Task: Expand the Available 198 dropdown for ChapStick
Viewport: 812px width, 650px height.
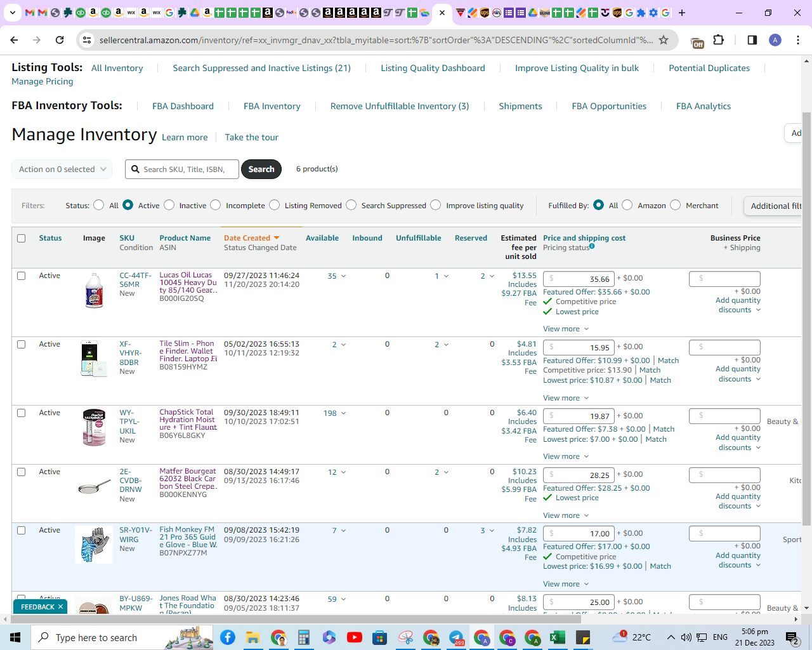Action: point(343,413)
